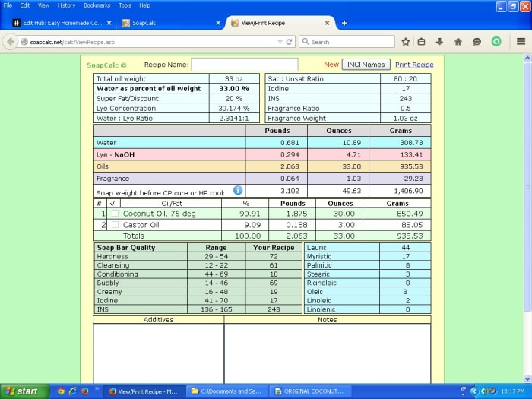Open the File menu
The width and height of the screenshot is (532, 399).
tap(8, 5)
